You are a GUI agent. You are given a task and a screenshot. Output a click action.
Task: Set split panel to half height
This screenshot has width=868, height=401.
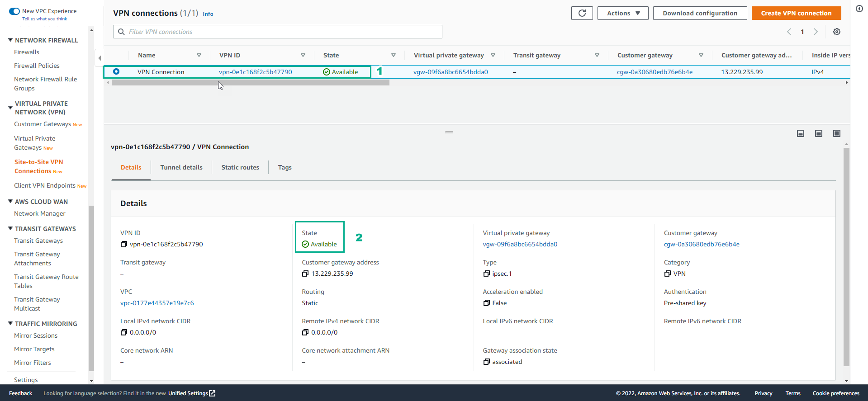819,133
